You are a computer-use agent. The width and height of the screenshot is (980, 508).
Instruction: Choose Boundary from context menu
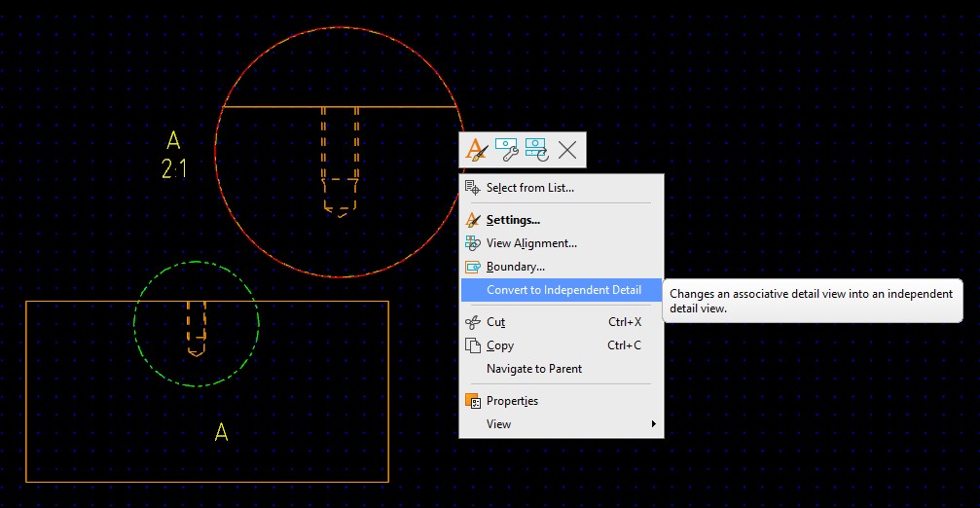click(562, 267)
